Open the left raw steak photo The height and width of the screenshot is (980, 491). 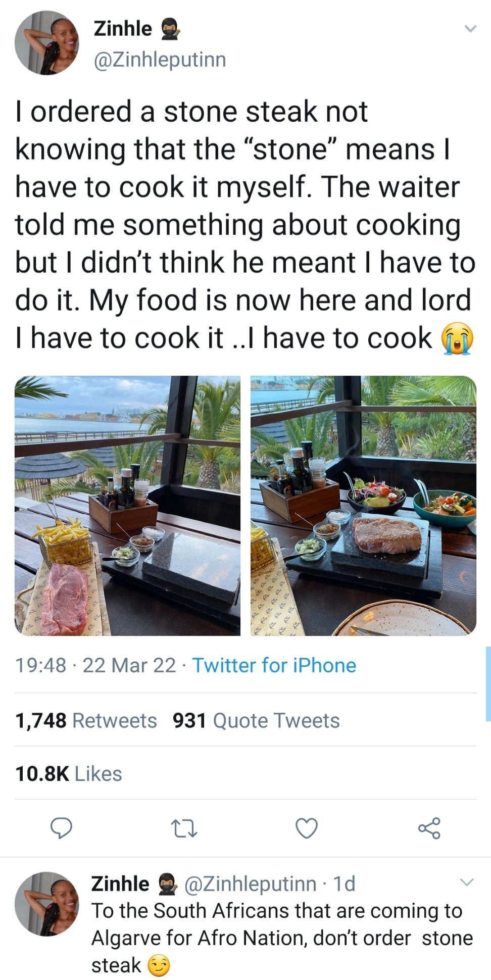pos(127,505)
